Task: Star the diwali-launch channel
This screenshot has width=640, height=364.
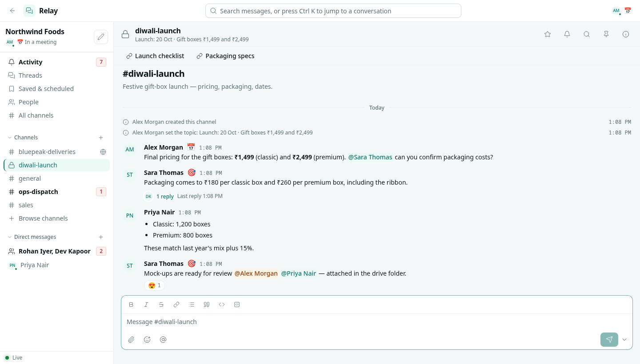Action: (548, 34)
